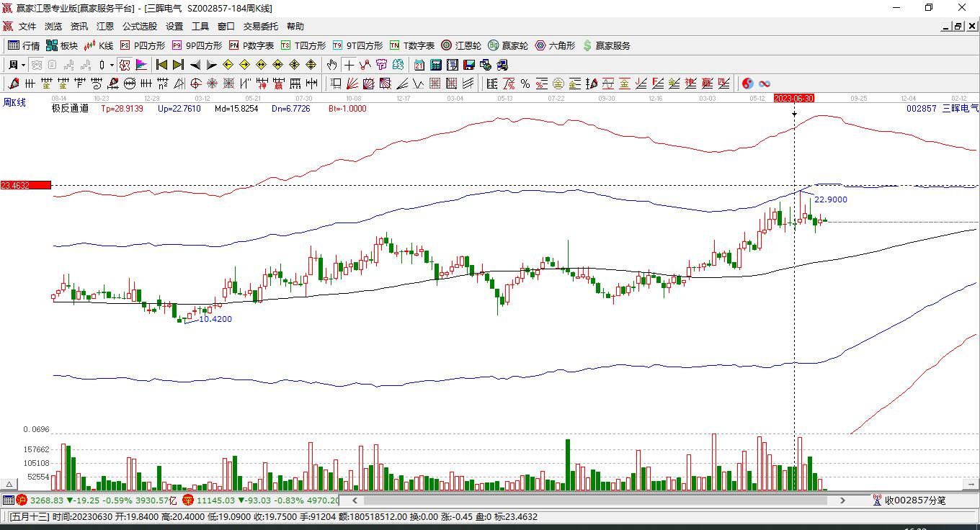Open the 公式选股 menu
Viewport: 980px width, 530px height.
click(x=139, y=27)
